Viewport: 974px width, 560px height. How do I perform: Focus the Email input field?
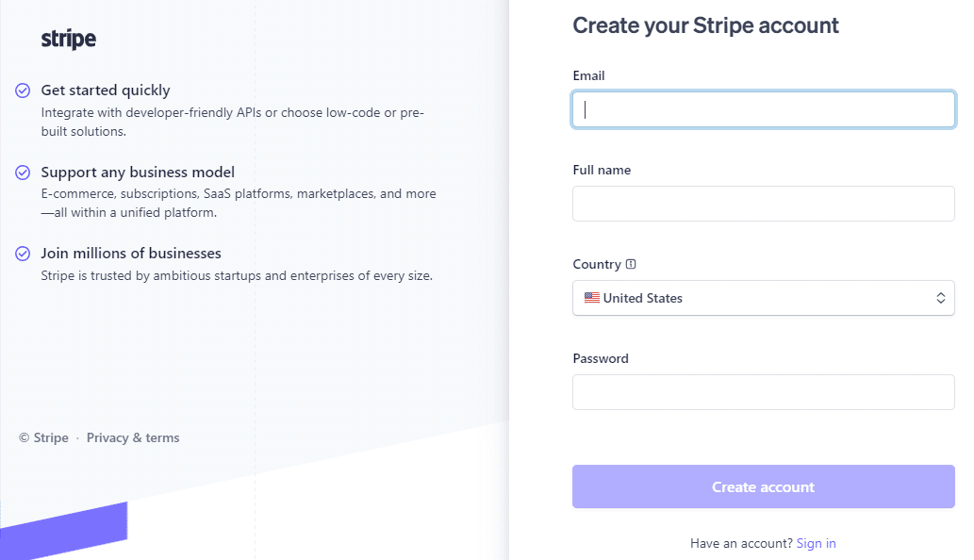tap(763, 108)
